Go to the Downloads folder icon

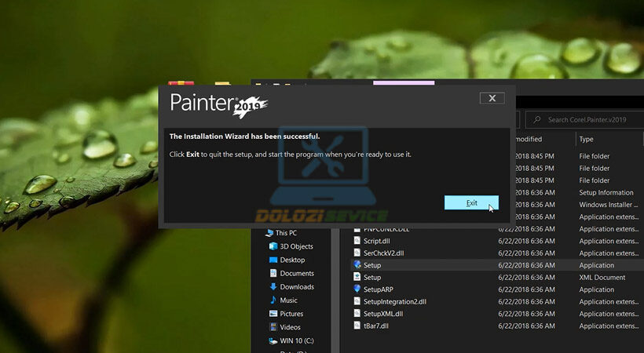273,287
